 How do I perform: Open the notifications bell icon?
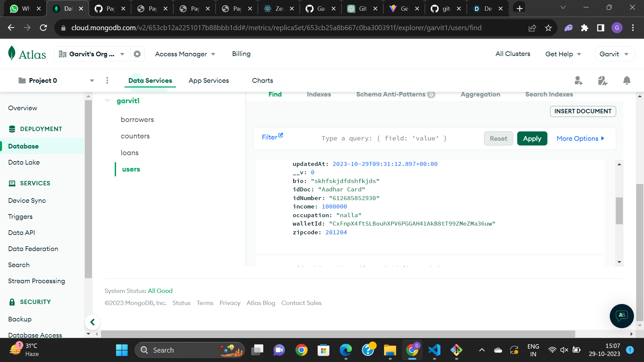pos(627,80)
